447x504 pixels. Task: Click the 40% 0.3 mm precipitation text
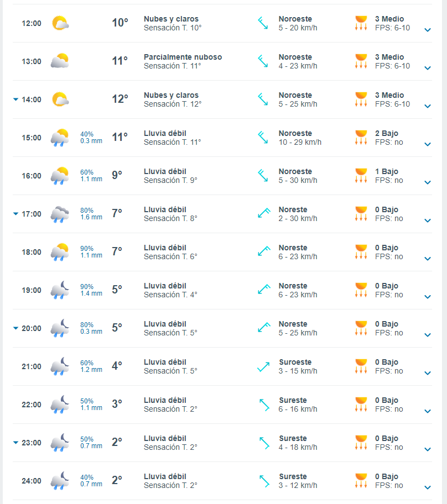pyautogui.click(x=91, y=138)
